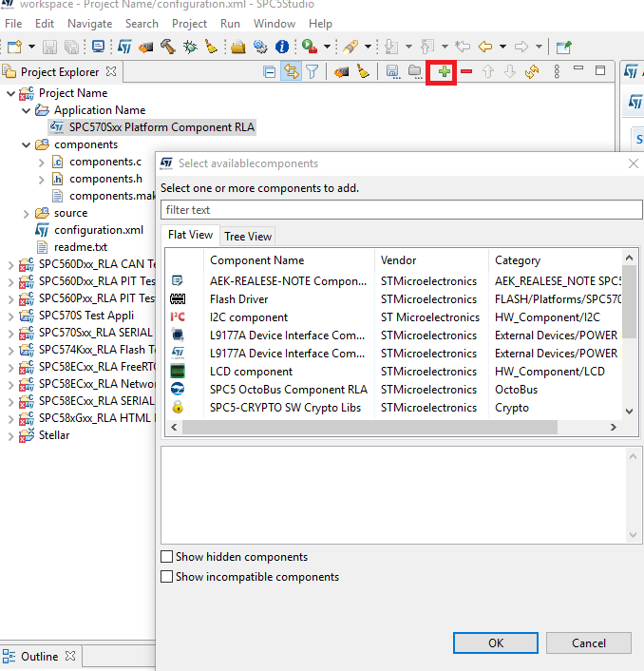Image resolution: width=644 pixels, height=671 pixels.
Task: Click the green plus Add component icon
Action: pos(444,72)
